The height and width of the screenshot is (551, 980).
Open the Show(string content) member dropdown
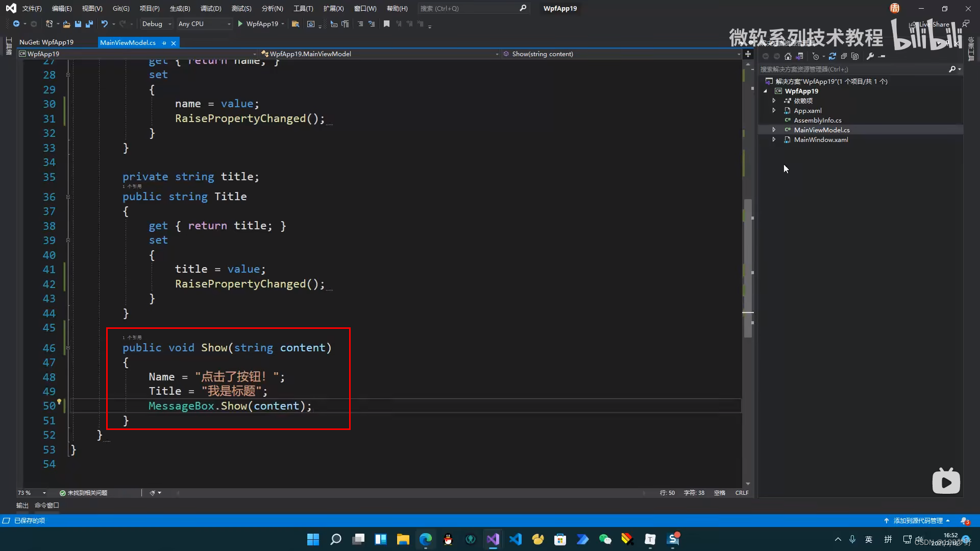pos(621,54)
